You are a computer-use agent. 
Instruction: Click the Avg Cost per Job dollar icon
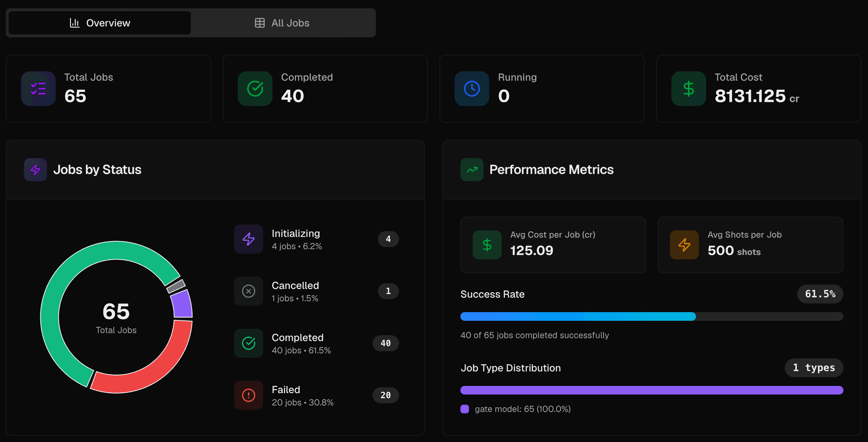click(x=487, y=245)
